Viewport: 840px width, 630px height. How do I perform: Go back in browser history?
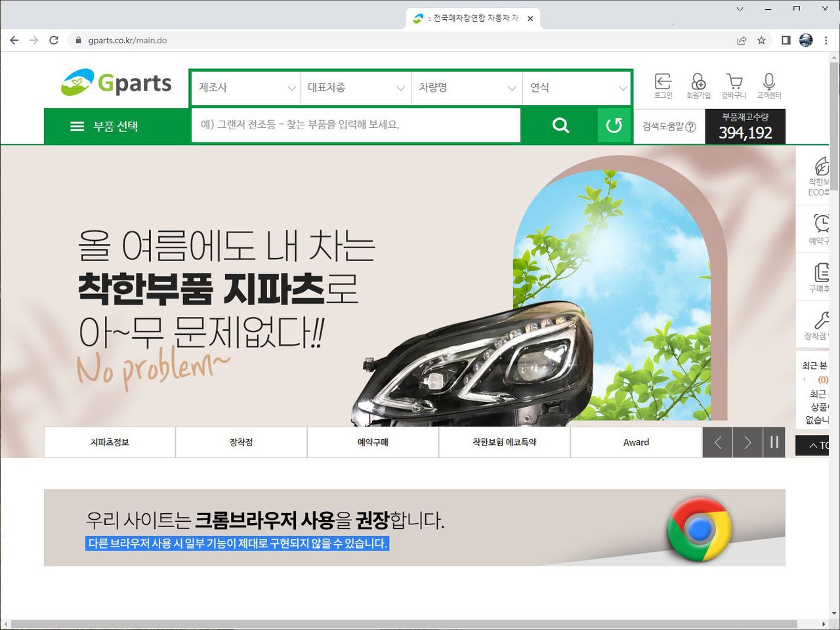(x=14, y=40)
